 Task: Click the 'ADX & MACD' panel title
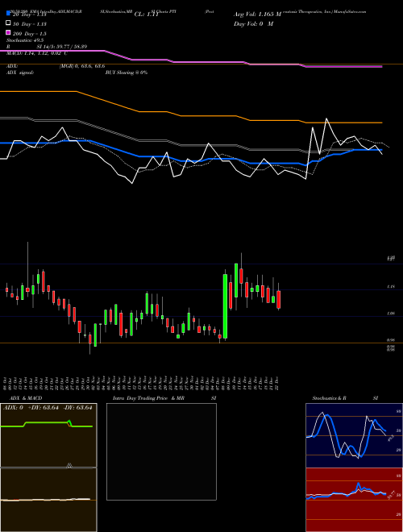point(26,398)
